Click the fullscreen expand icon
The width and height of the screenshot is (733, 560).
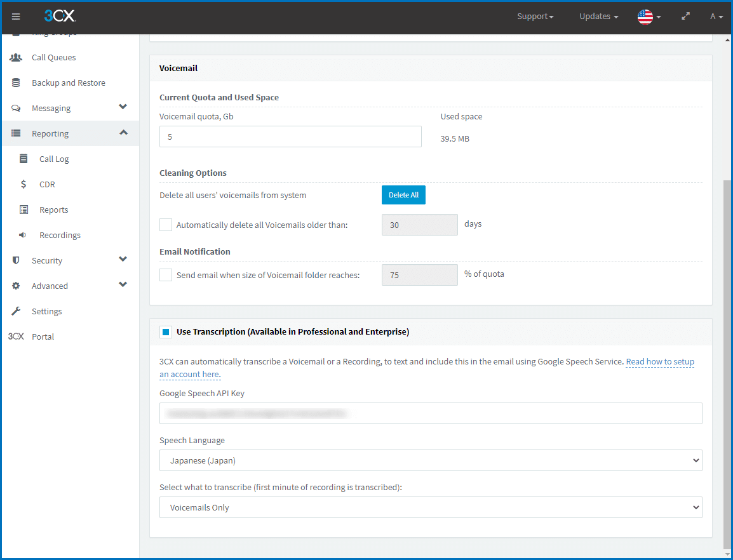pyautogui.click(x=685, y=17)
